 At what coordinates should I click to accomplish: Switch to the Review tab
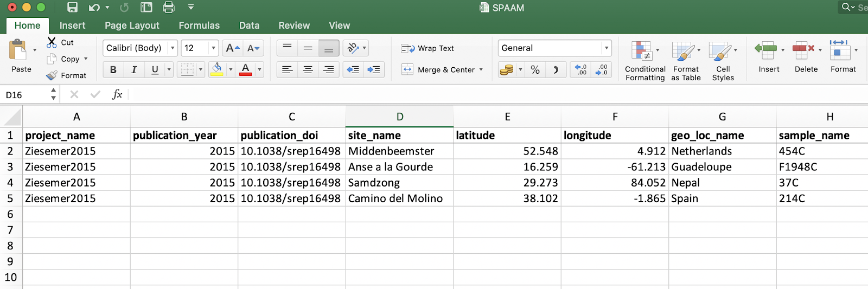point(294,25)
